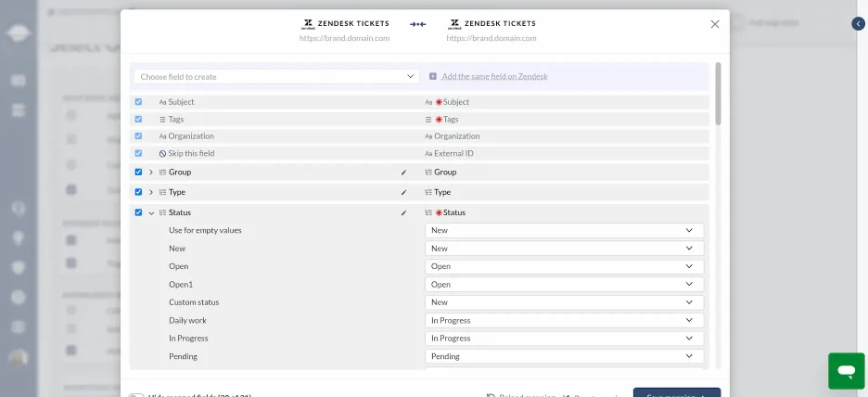Expand the Type field values

click(151, 192)
